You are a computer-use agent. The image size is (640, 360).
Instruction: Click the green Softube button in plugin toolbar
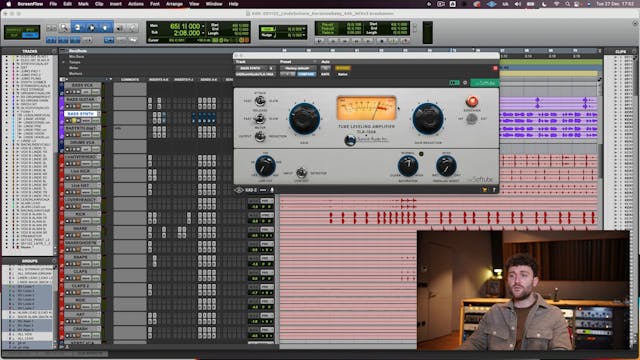point(485,83)
